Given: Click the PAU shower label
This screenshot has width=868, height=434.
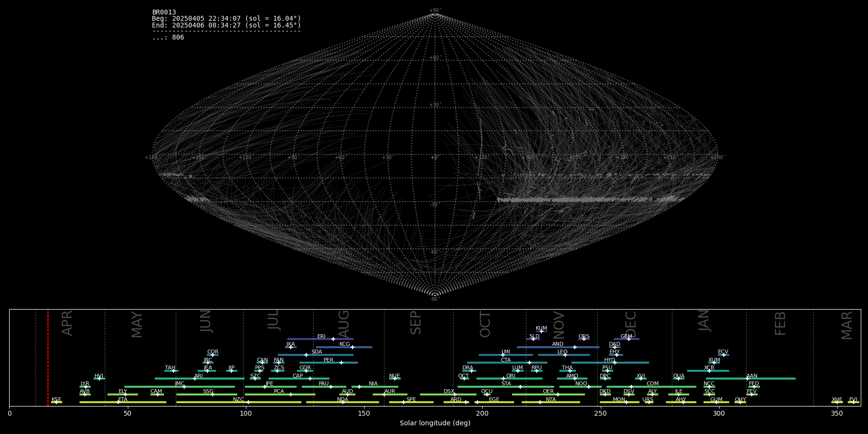Looking at the screenshot, I should [x=324, y=384].
